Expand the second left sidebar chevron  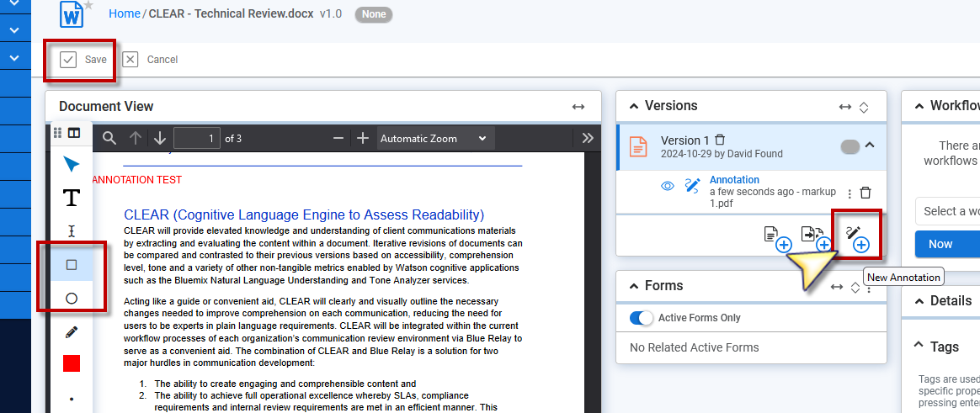point(16,29)
